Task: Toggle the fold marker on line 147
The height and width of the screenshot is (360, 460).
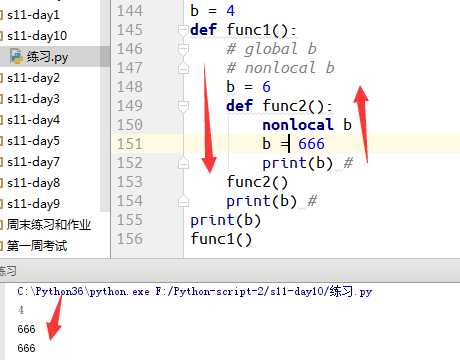Action: [183, 68]
